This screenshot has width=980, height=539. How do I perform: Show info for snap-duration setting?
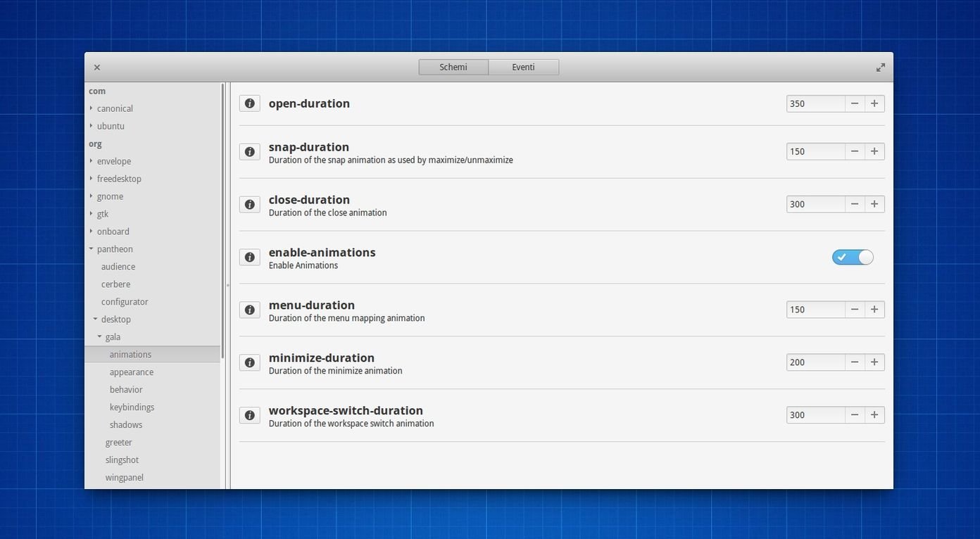click(x=249, y=152)
